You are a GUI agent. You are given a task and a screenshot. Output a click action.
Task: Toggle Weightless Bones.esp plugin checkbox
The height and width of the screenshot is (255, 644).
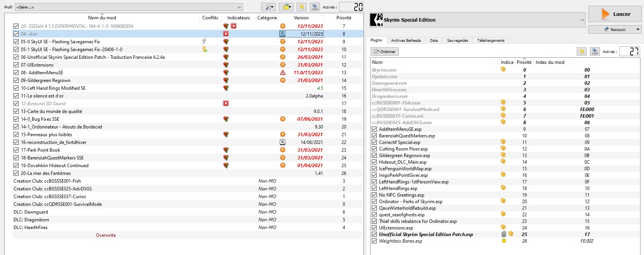374,241
